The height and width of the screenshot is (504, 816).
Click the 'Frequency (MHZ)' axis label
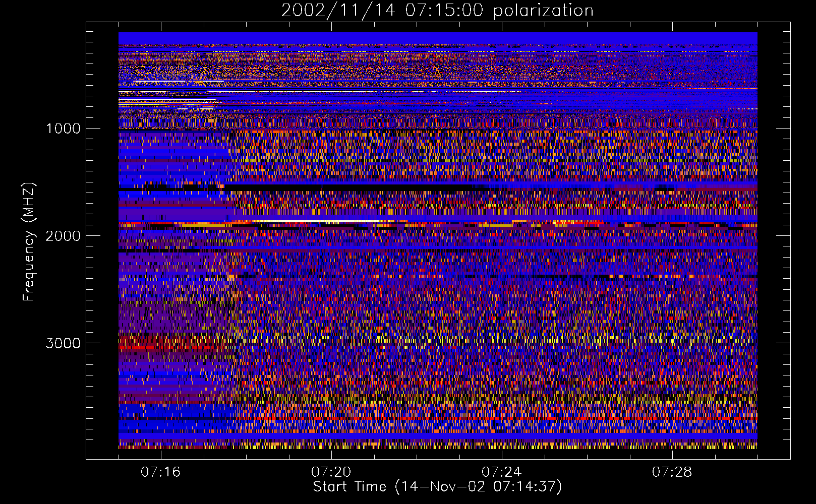(29, 242)
